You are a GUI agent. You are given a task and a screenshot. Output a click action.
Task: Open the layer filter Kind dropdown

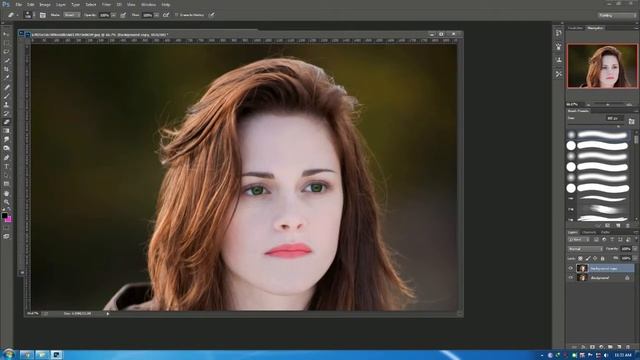pos(579,240)
